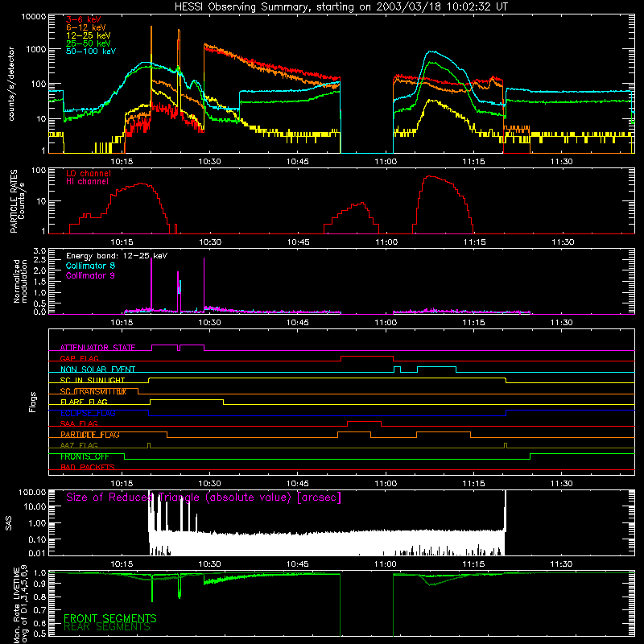Click the FRONTS OFF flag label
Screen dimensions: 644x644
pos(85,456)
